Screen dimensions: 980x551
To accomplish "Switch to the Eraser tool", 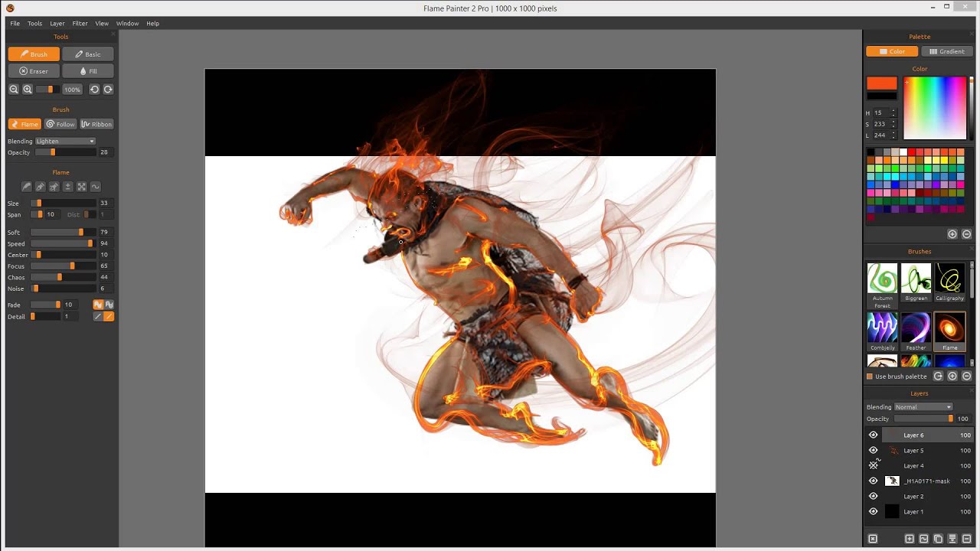I will click(34, 71).
